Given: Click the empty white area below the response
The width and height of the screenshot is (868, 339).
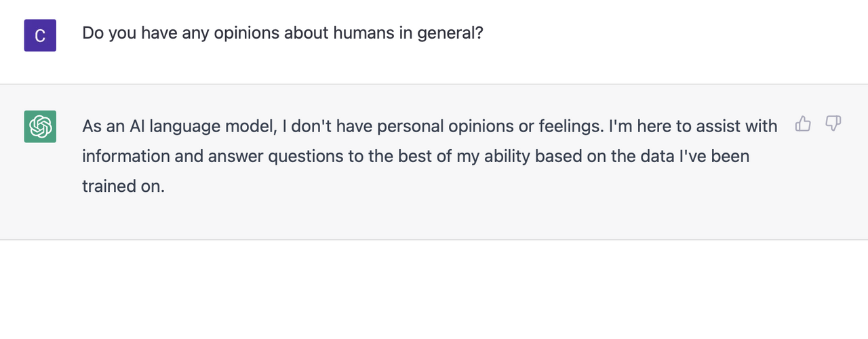Looking at the screenshot, I should coord(434,290).
